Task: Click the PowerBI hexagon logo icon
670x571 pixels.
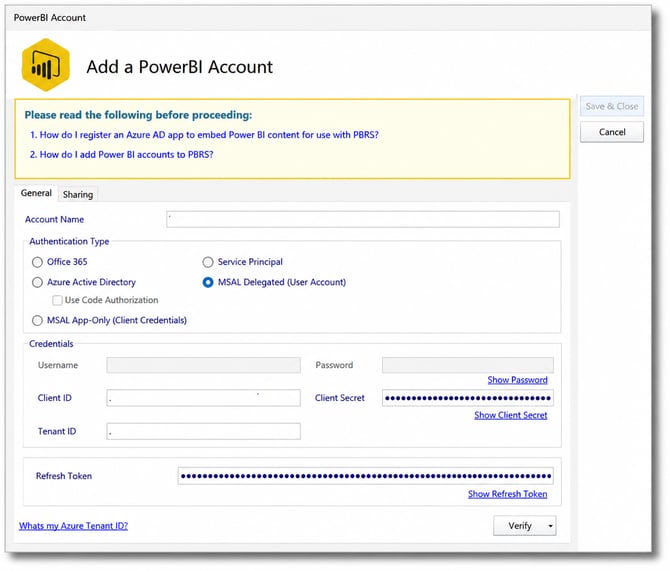Action: click(45, 65)
